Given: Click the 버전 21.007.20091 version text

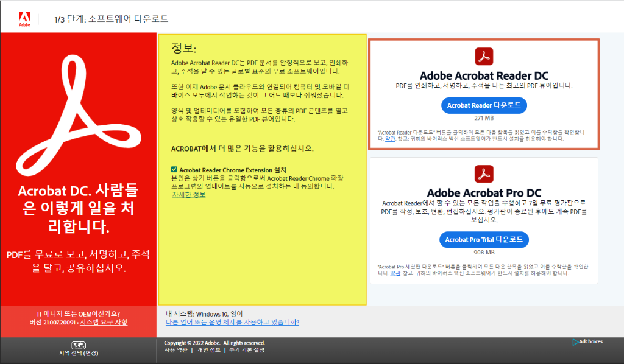Looking at the screenshot, I should click(x=53, y=322).
